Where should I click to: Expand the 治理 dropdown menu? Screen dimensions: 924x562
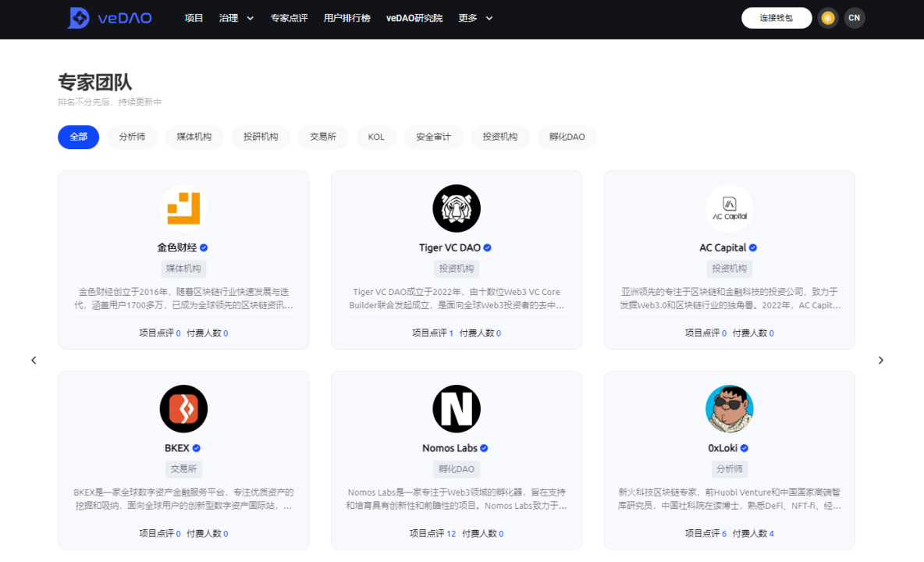(236, 18)
